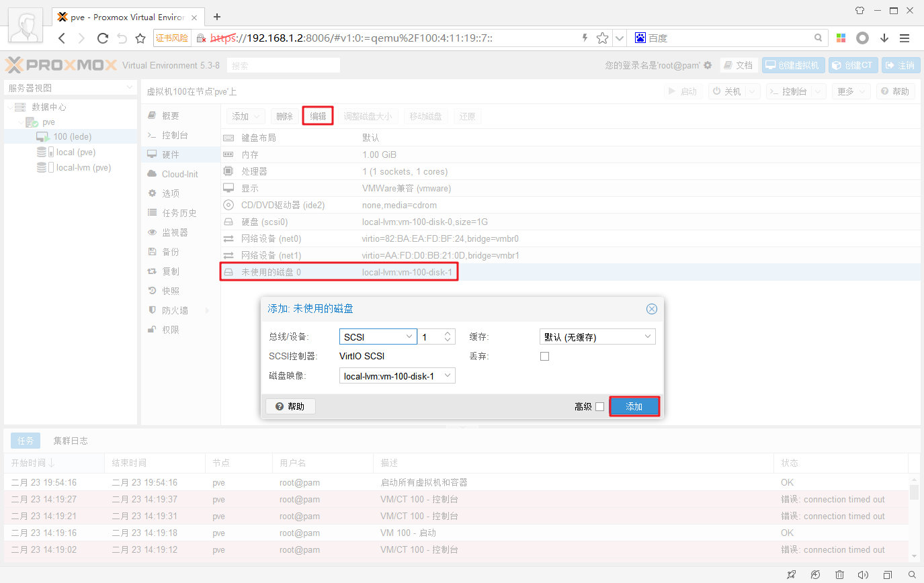924x583 pixels.
Task: Open user settings gear next to root@pam
Action: (708, 65)
